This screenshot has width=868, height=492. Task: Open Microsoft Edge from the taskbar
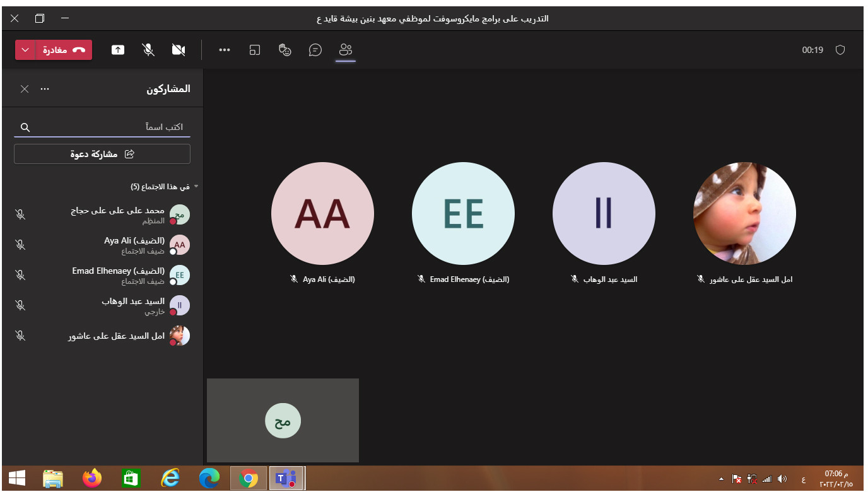coord(209,479)
